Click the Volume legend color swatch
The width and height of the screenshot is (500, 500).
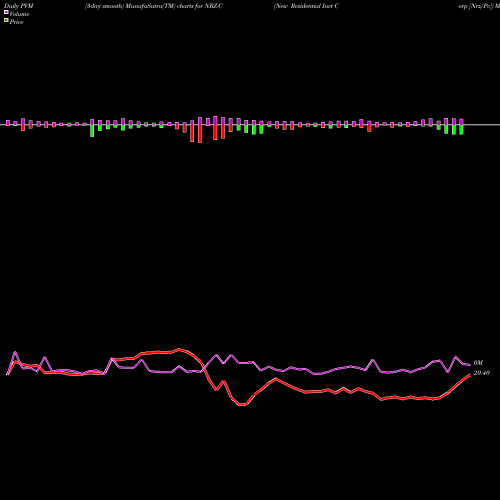pos(6,12)
